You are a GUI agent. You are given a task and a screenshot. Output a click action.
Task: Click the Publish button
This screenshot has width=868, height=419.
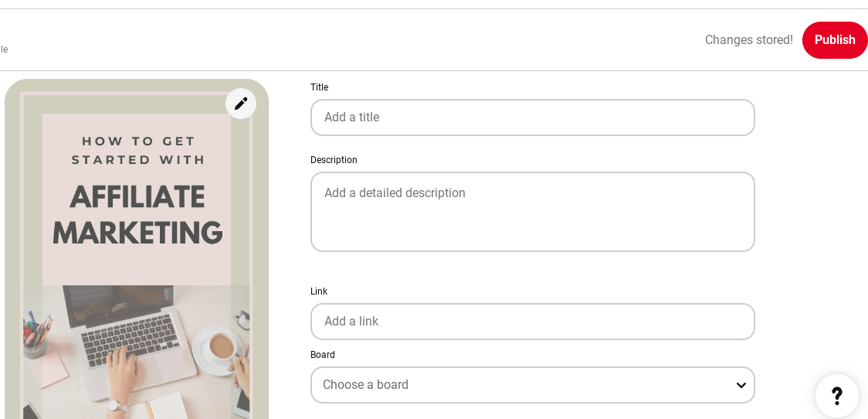(x=835, y=40)
